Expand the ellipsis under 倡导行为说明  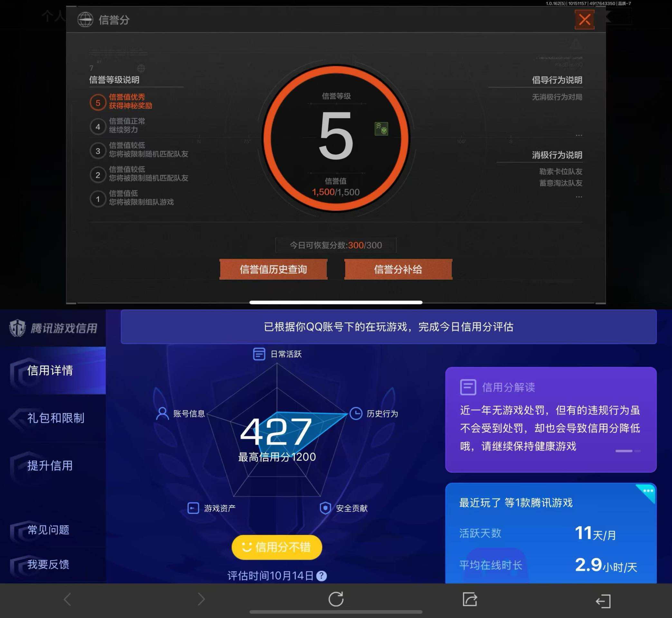pos(579,135)
